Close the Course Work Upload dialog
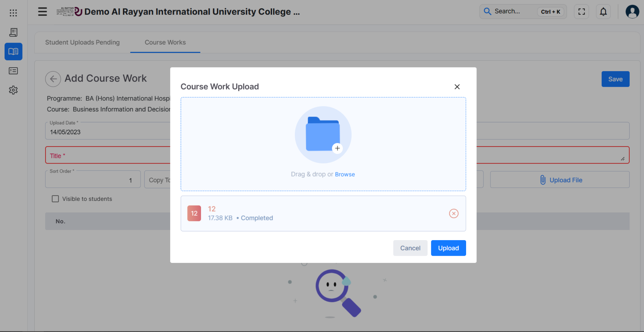644x332 pixels. coord(457,87)
